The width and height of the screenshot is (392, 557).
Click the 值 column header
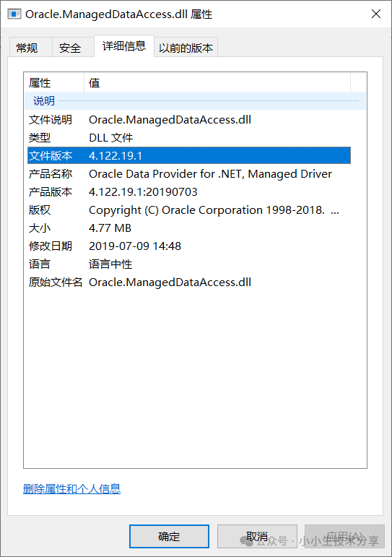pos(217,83)
